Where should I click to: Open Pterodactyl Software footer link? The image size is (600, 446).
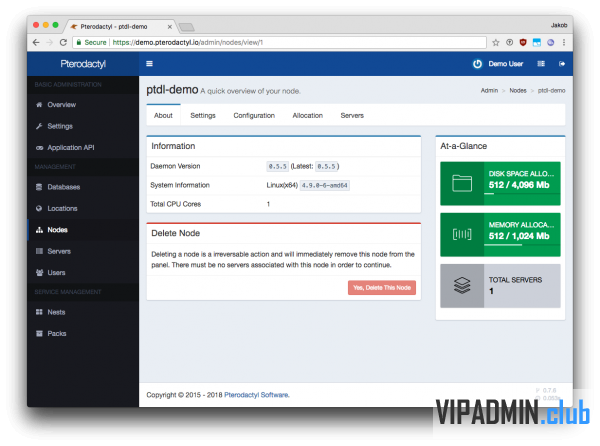click(x=256, y=395)
